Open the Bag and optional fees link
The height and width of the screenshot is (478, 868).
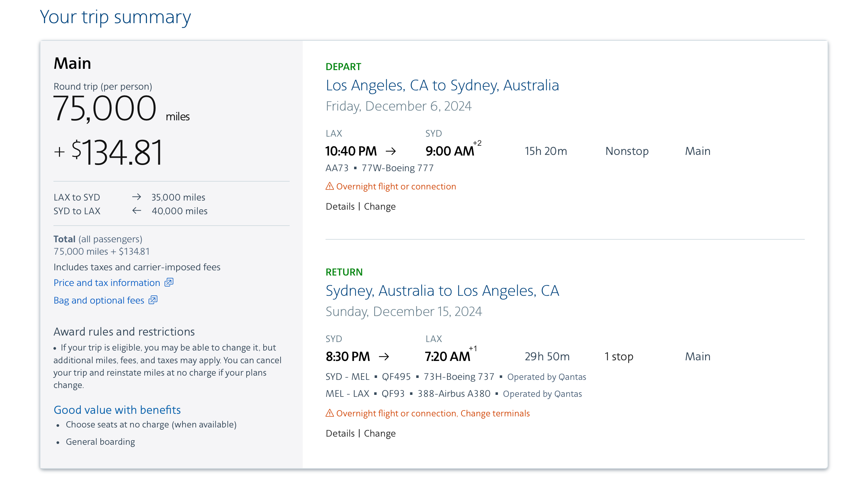(99, 300)
